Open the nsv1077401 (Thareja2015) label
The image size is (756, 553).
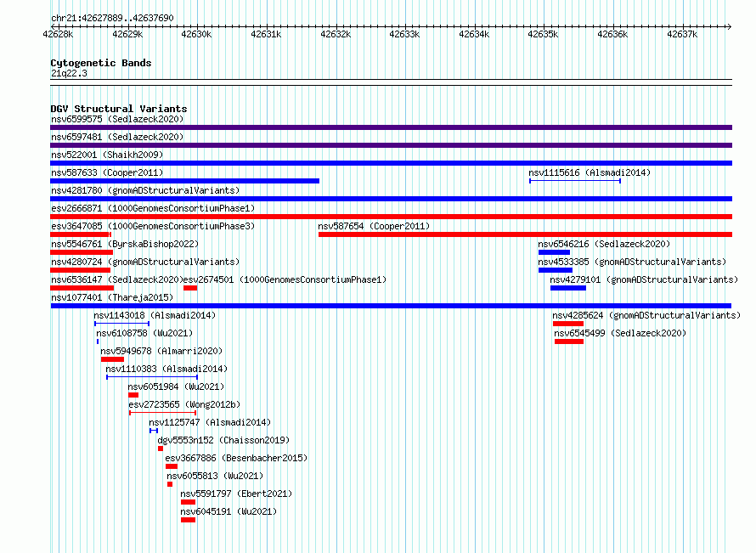pos(112,297)
